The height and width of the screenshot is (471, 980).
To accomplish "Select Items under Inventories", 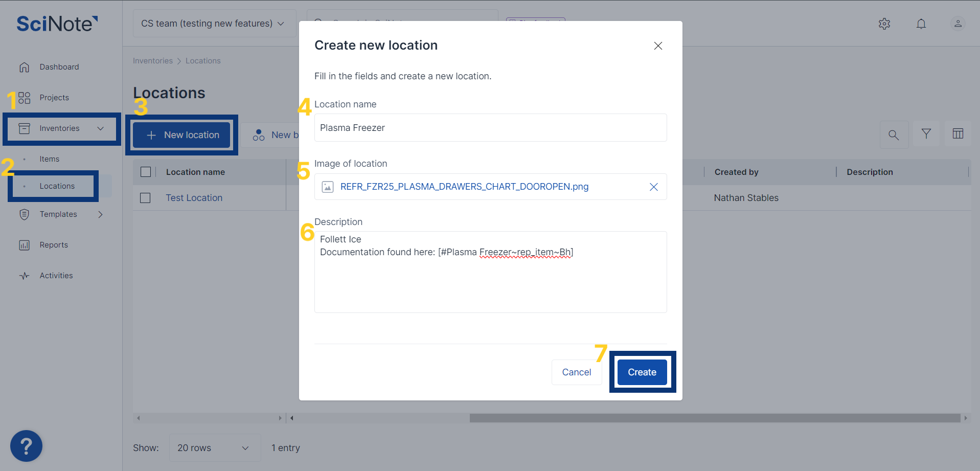I will [49, 159].
